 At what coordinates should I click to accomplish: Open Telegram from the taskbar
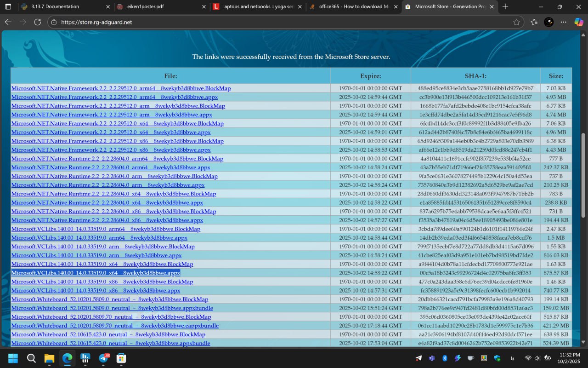[103, 358]
